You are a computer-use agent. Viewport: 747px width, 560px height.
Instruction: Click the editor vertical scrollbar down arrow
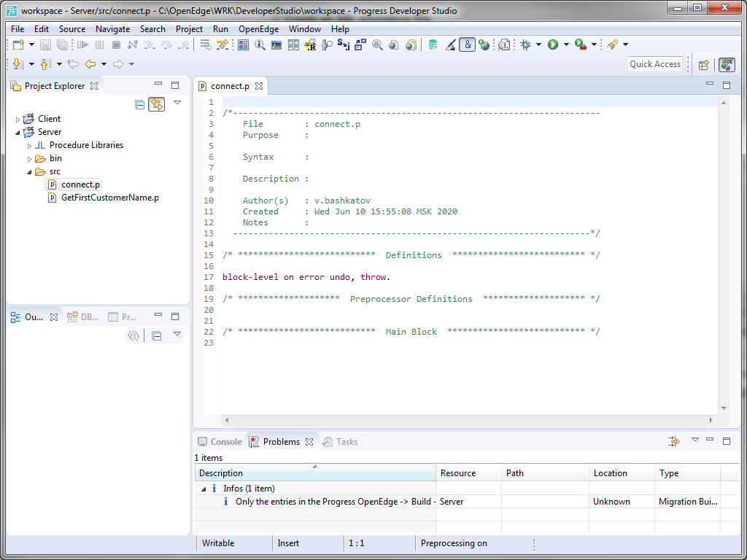point(724,408)
